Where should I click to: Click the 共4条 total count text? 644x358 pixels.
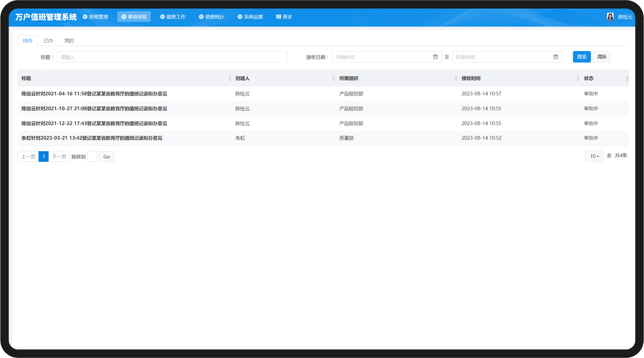pyautogui.click(x=621, y=155)
